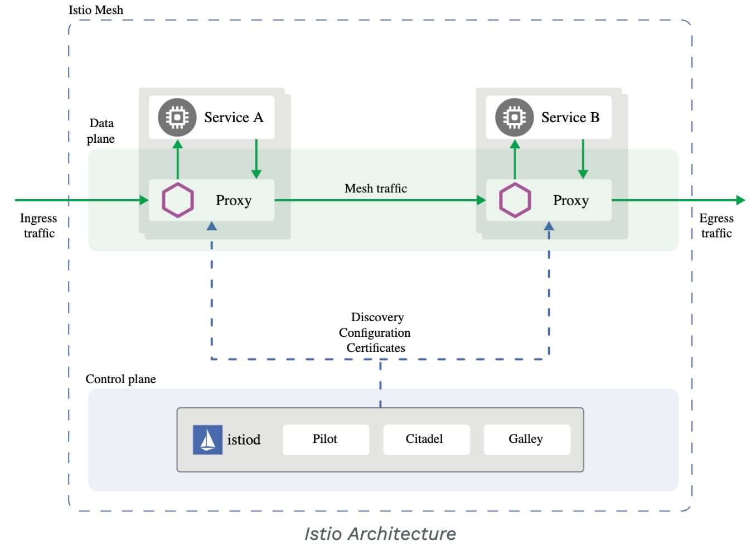
Task: Click the 'Mesh traffic' label
Action: point(376,188)
